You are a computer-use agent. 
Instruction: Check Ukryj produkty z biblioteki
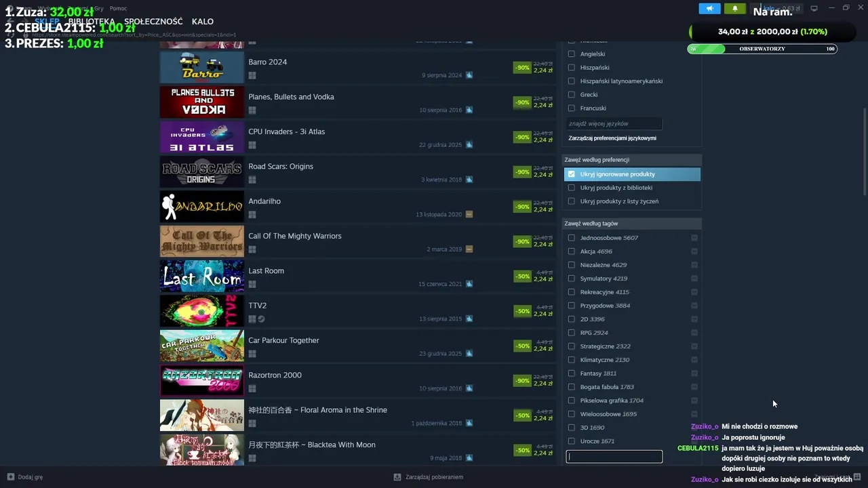pyautogui.click(x=572, y=188)
